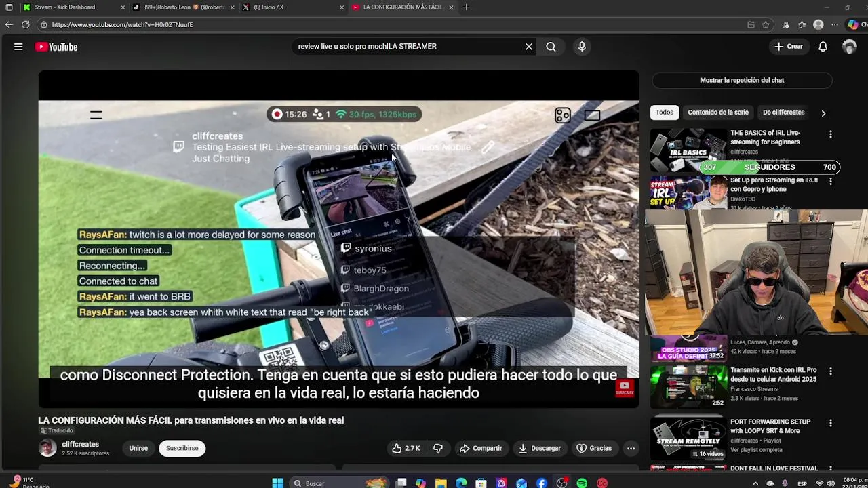Viewport: 868px width, 488px height.
Task: Open options for Set Up para Streaming video
Action: (831, 181)
